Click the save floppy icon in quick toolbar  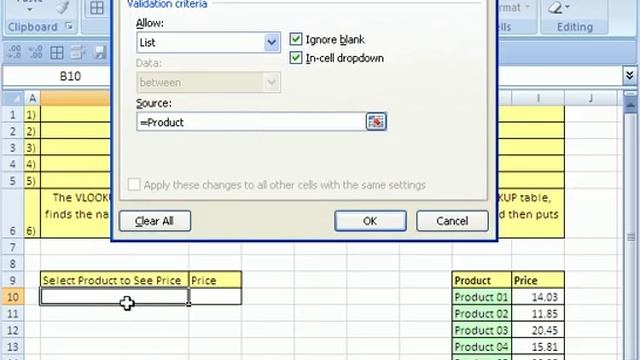point(100,53)
